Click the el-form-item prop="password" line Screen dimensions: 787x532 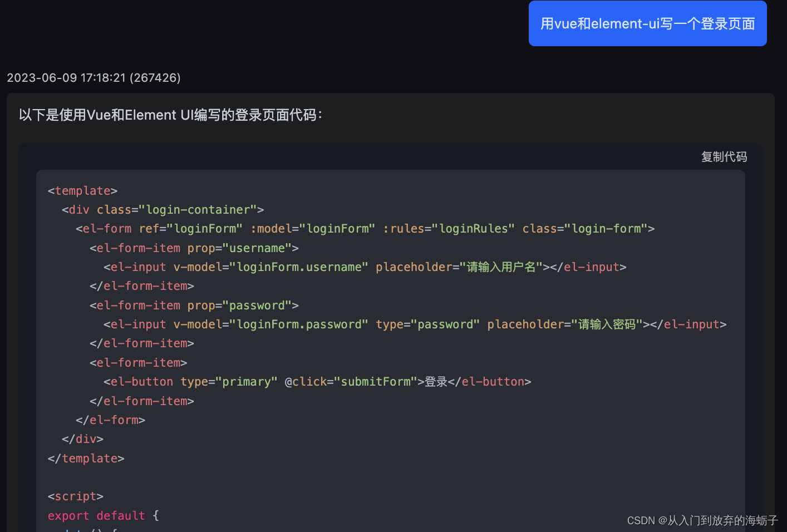194,306
